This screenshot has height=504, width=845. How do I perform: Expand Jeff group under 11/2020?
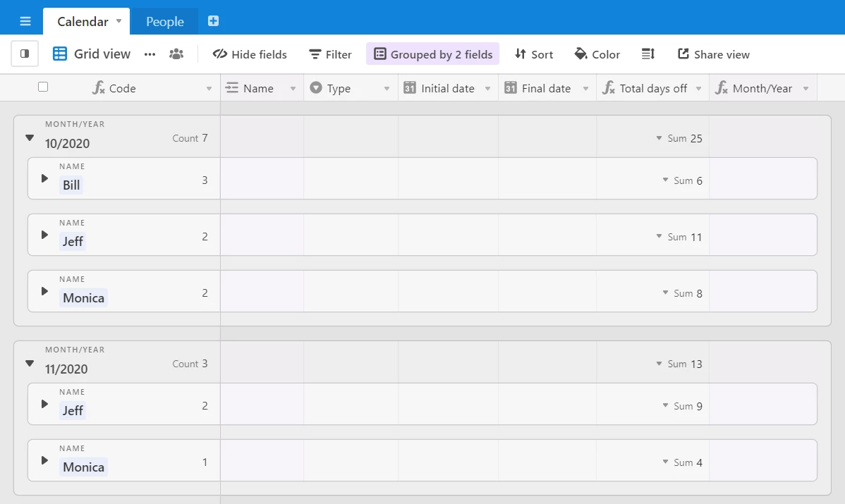point(44,404)
